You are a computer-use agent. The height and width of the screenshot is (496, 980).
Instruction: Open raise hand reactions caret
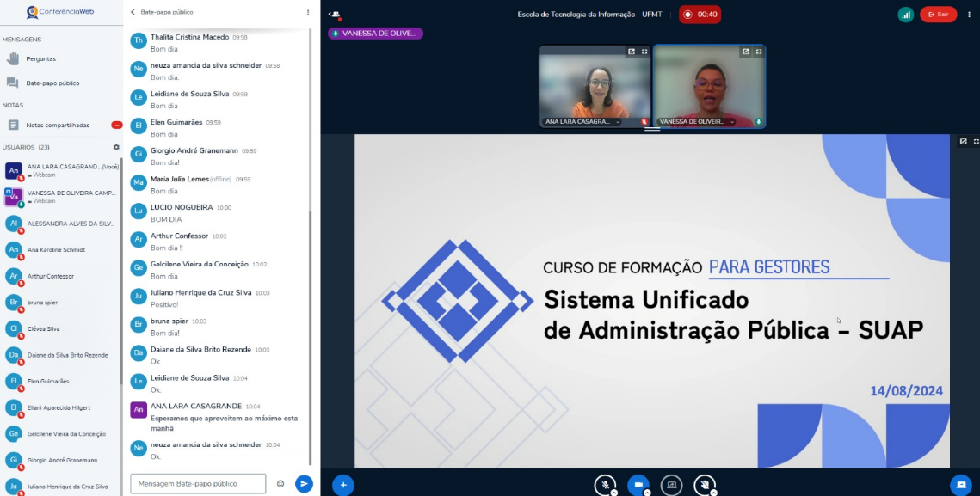coord(714,493)
